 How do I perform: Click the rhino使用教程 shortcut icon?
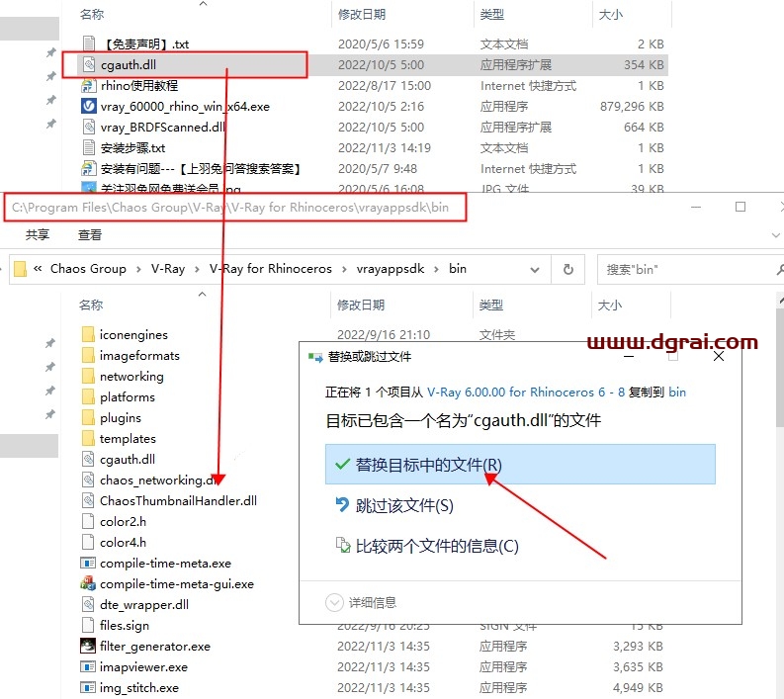click(x=89, y=86)
